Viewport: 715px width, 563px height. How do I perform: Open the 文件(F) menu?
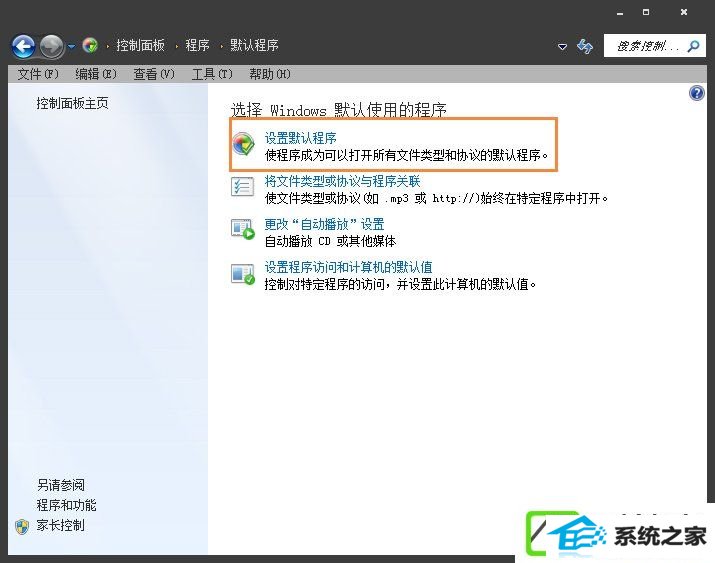(x=38, y=74)
